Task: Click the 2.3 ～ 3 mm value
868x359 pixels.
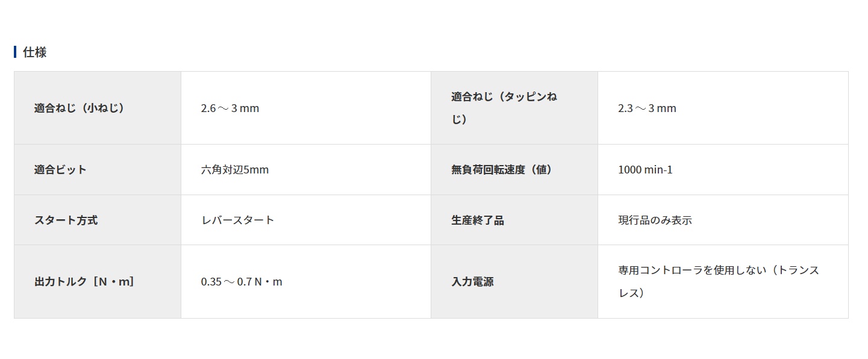Action: tap(647, 109)
